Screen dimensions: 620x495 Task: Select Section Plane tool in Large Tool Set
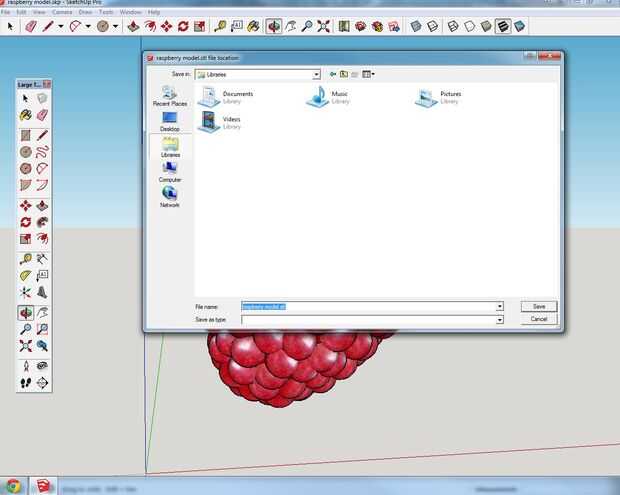pos(42,383)
